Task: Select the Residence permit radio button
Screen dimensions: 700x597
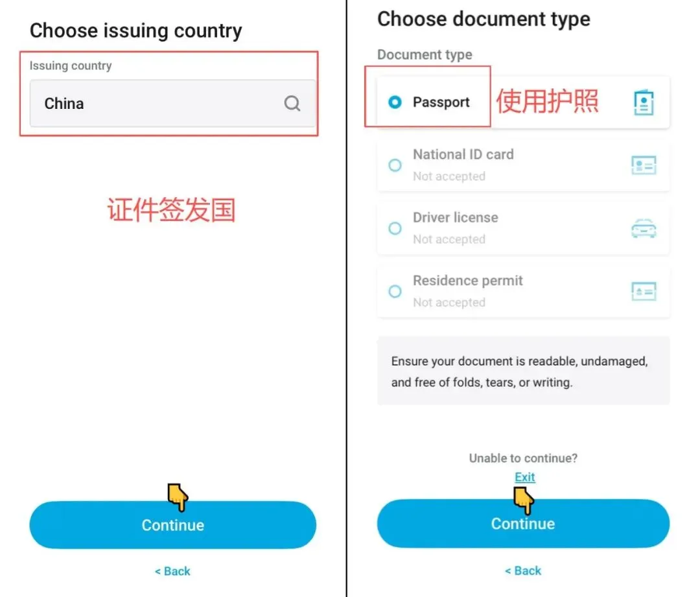Action: point(395,292)
